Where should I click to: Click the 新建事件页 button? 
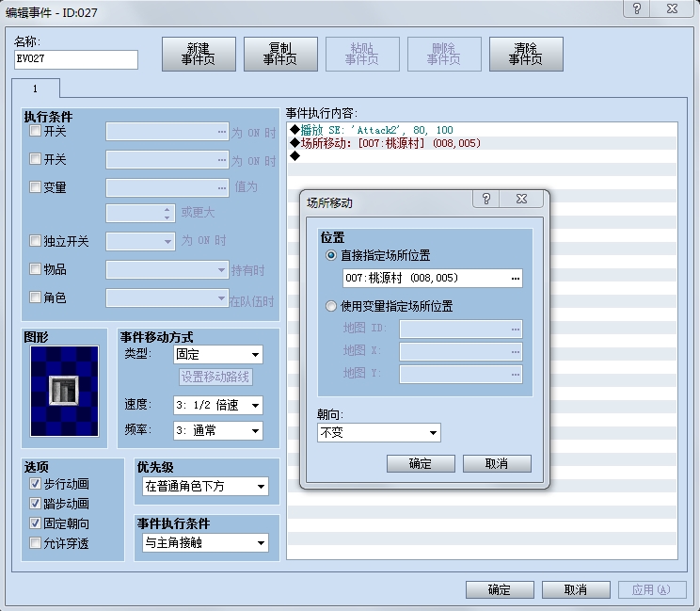click(199, 54)
